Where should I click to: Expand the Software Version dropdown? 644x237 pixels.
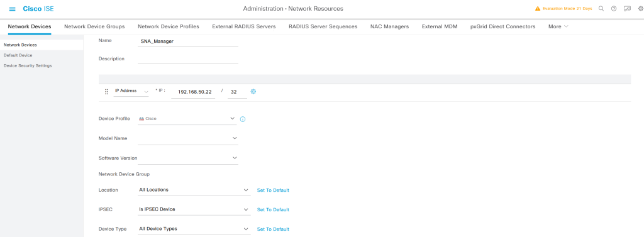pos(188,158)
